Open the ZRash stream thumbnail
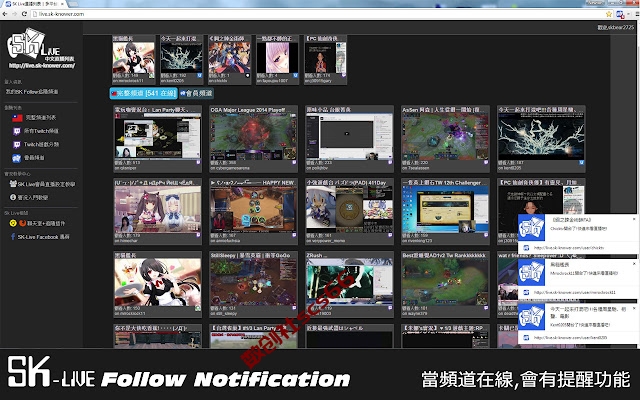640x400 pixels. pos(349,284)
